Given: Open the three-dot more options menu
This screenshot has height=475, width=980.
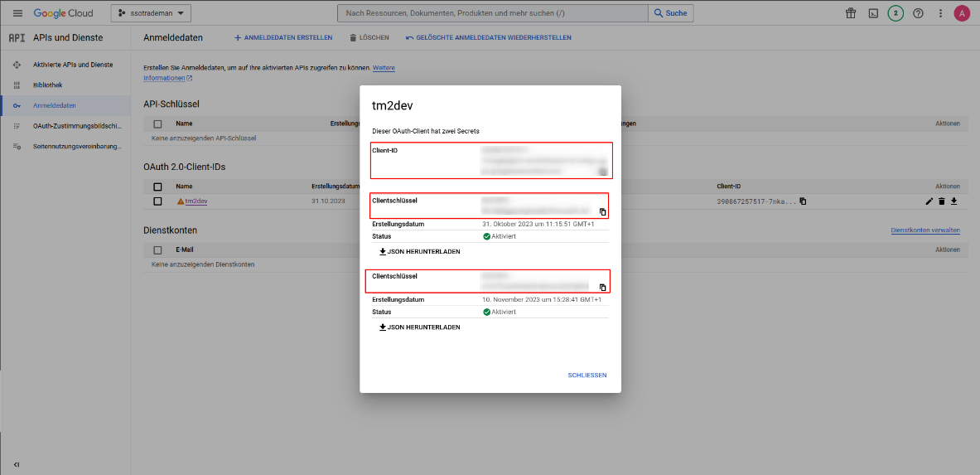Looking at the screenshot, I should (940, 13).
